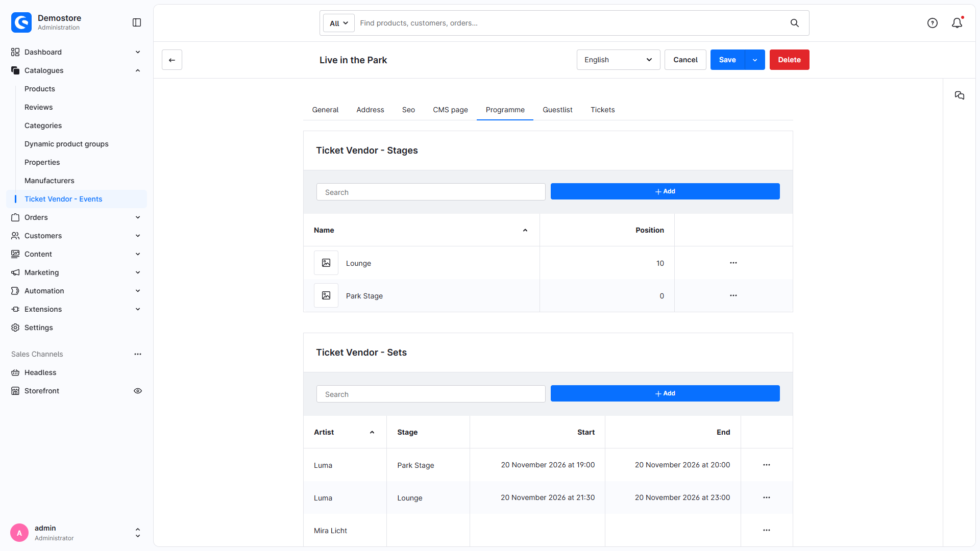980x551 pixels.
Task: Open actions menu for Mira Licht set
Action: point(767,530)
